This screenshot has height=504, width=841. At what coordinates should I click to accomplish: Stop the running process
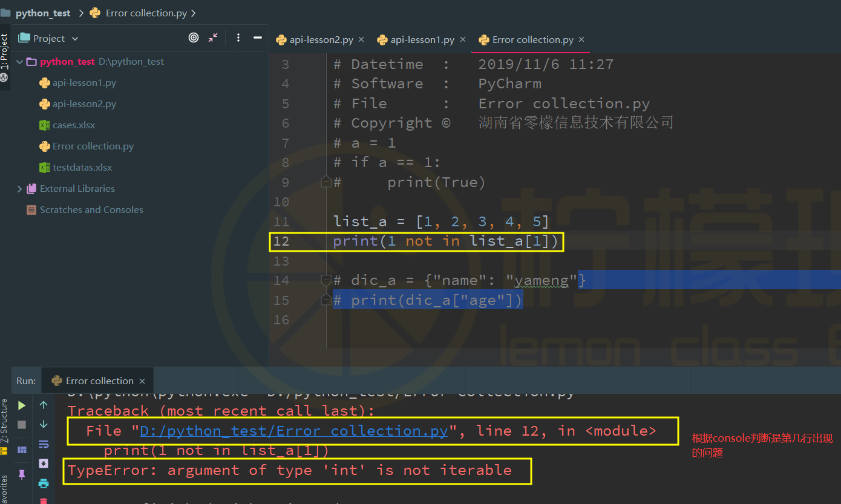coord(22,425)
